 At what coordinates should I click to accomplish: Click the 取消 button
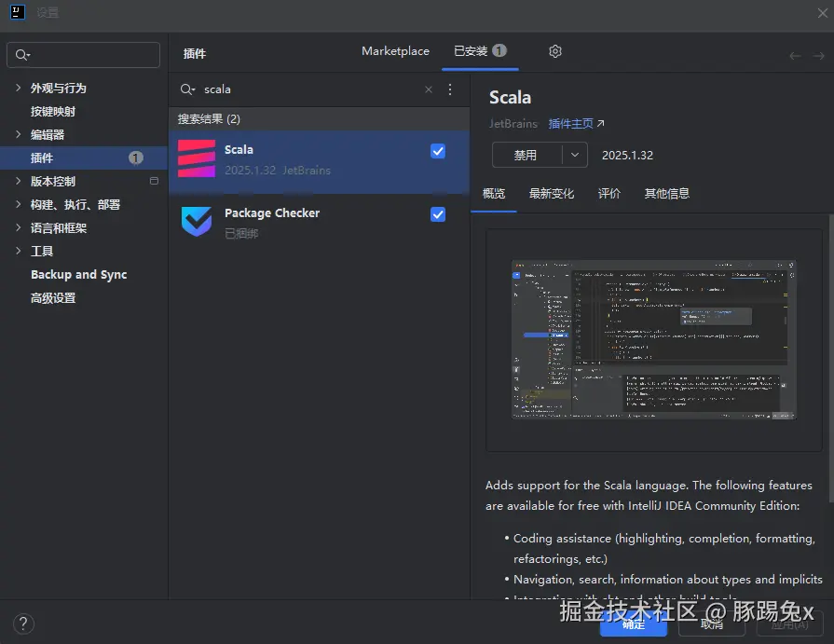[x=712, y=624]
